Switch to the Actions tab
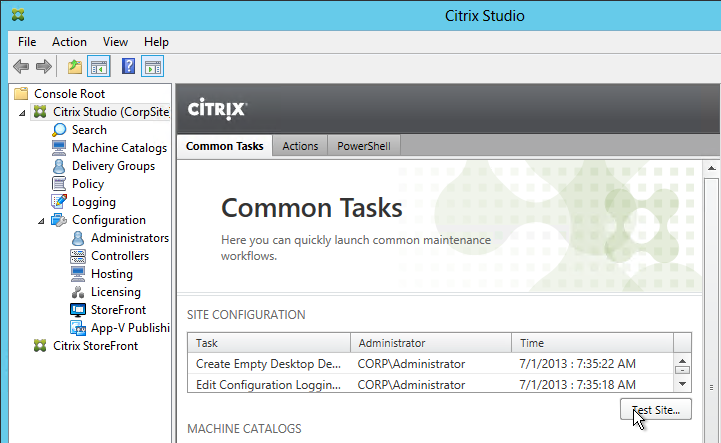The height and width of the screenshot is (443, 721). (x=300, y=146)
